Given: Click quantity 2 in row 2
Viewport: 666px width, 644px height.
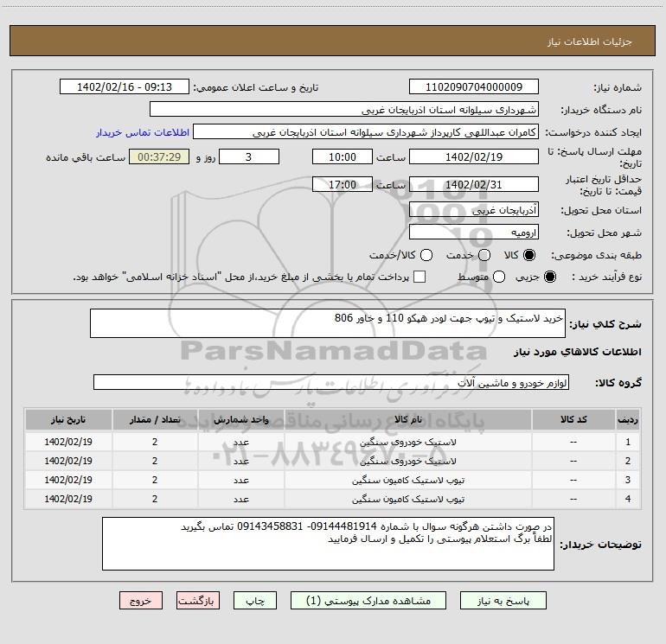Looking at the screenshot, I should tap(155, 461).
